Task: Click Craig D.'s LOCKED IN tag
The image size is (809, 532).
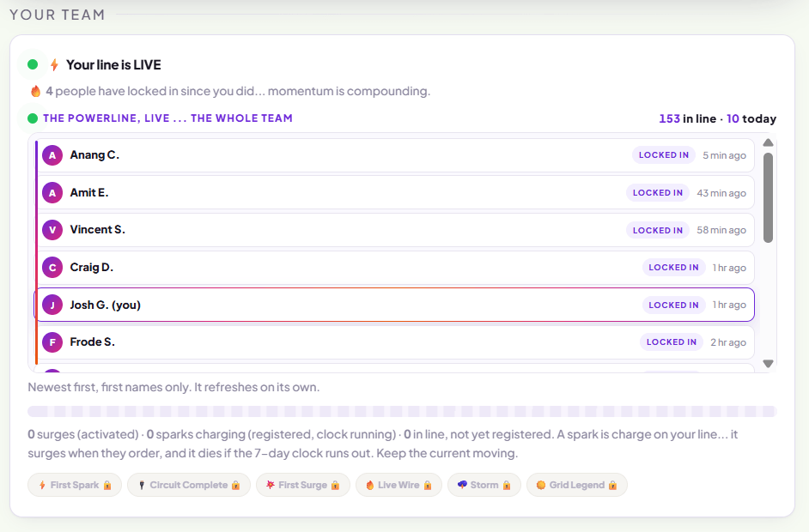Action: click(x=673, y=268)
